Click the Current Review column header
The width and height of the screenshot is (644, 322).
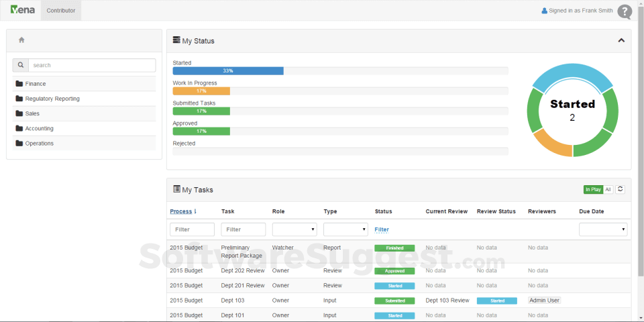click(447, 211)
